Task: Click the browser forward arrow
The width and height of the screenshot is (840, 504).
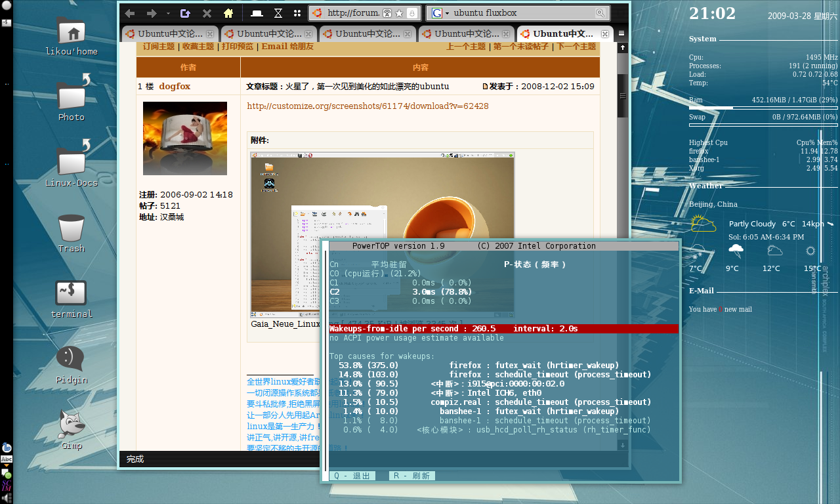Action: coord(152,13)
